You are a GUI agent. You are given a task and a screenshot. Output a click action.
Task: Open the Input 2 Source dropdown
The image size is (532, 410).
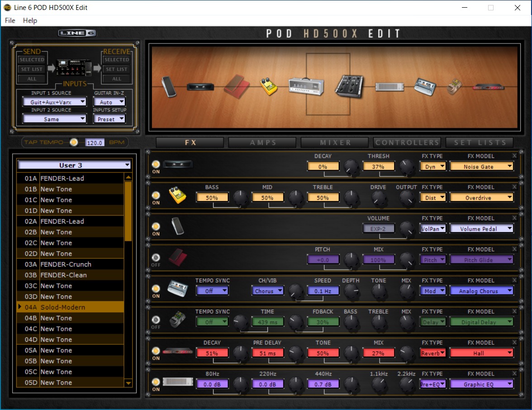54,119
